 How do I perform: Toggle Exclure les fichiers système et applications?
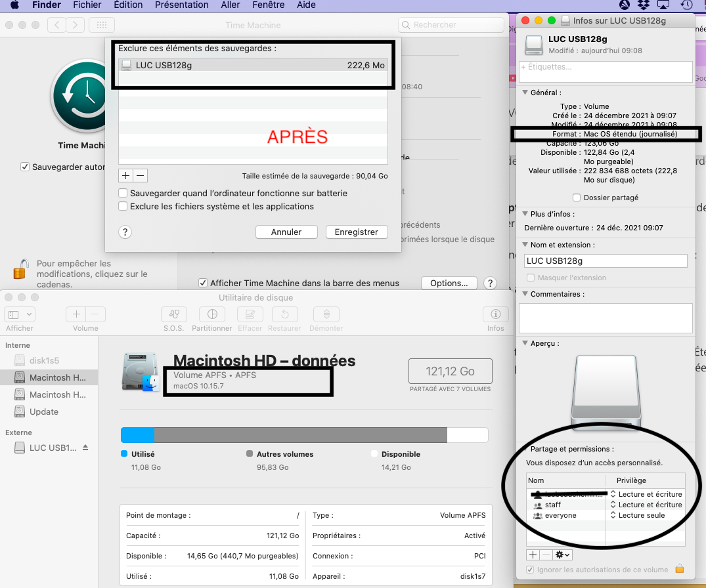(x=122, y=206)
